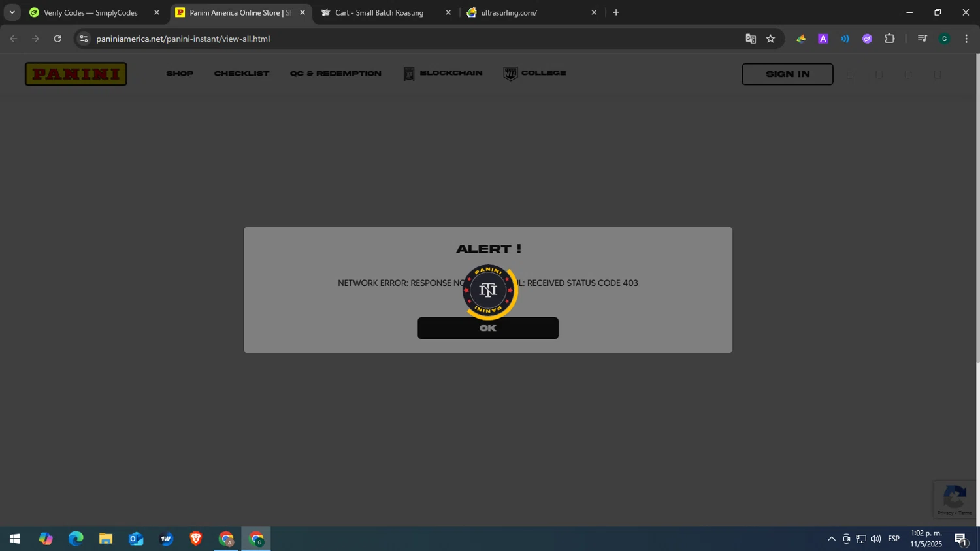Open QC & Redemption menu
This screenshot has width=980, height=551.
336,74
